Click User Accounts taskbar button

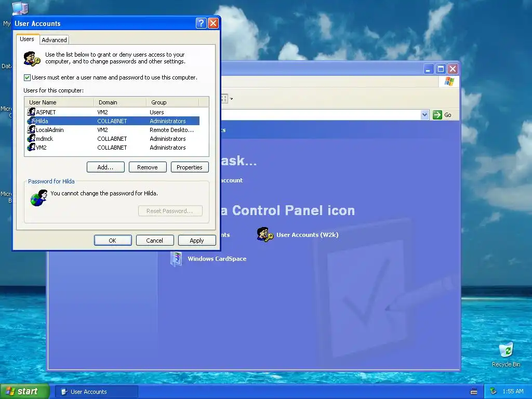pyautogui.click(x=96, y=392)
